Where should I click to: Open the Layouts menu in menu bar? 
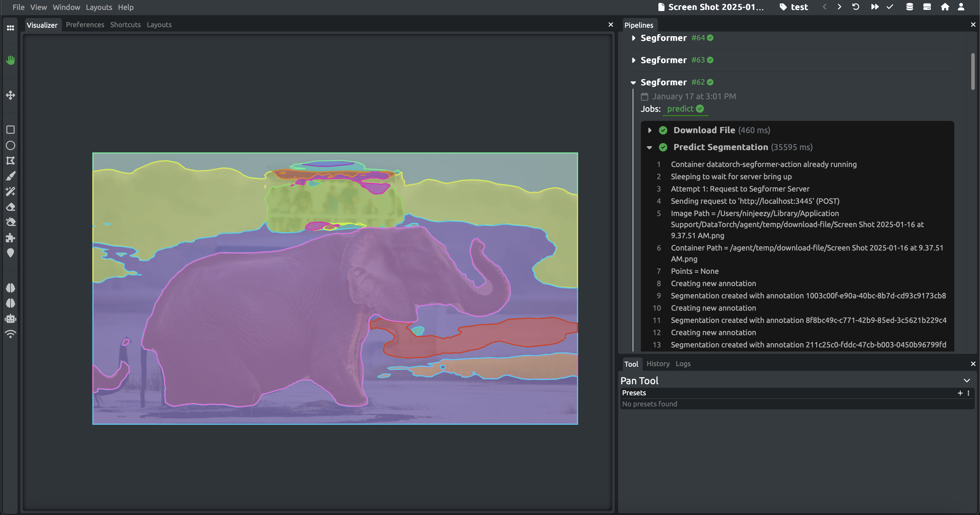[x=99, y=7]
